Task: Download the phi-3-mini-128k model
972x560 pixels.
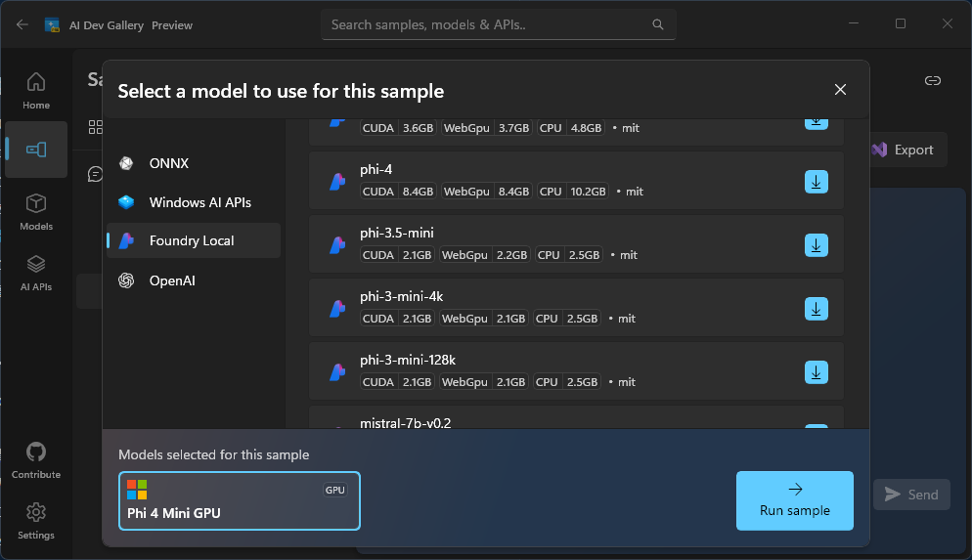Action: 816,372
